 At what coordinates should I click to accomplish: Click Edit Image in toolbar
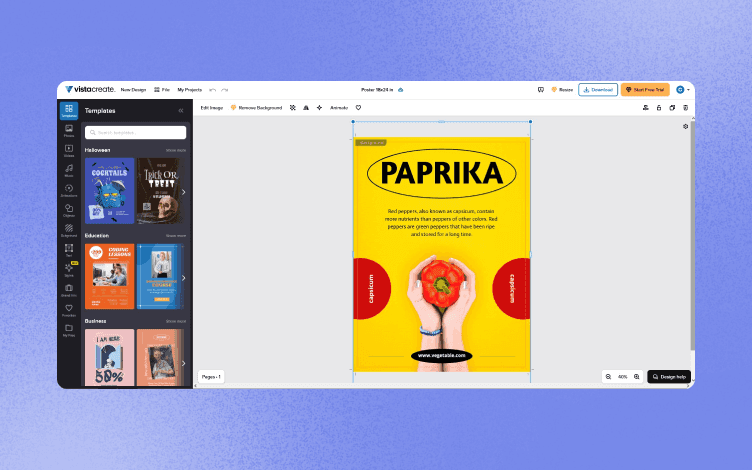coord(212,108)
